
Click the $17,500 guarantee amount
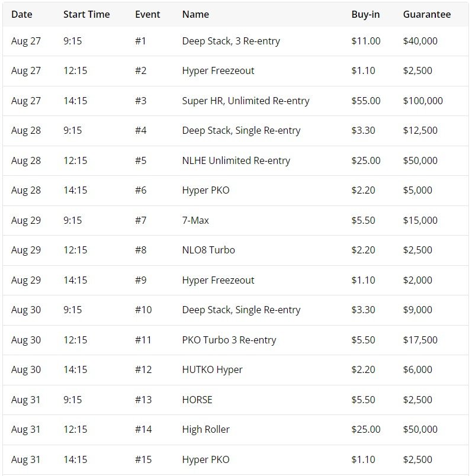coord(420,340)
